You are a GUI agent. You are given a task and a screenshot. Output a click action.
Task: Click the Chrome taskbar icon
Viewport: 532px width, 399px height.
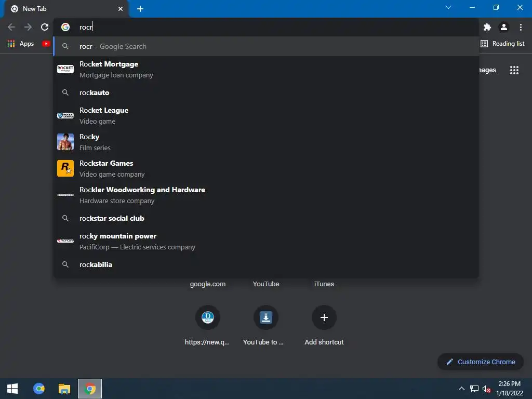coord(90,389)
